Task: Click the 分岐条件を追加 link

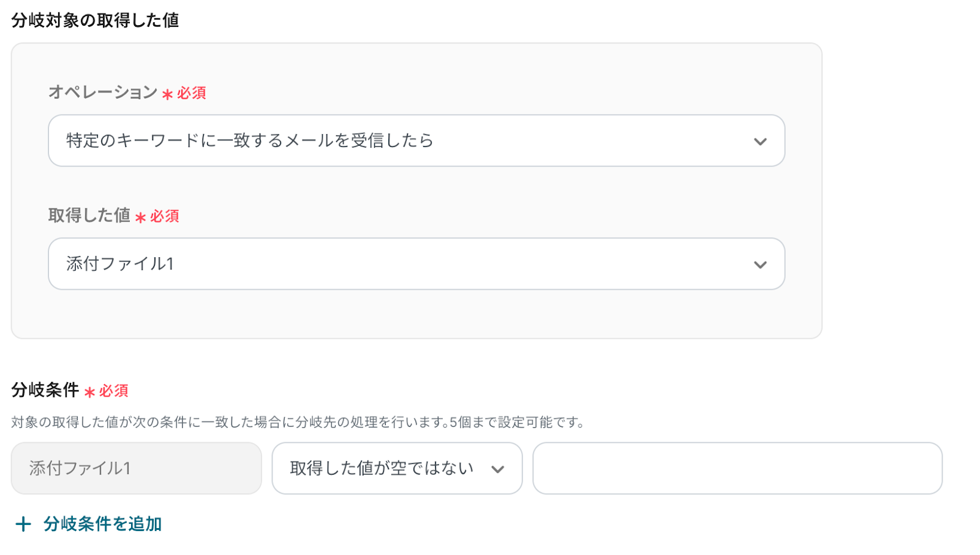Action: coord(102,524)
